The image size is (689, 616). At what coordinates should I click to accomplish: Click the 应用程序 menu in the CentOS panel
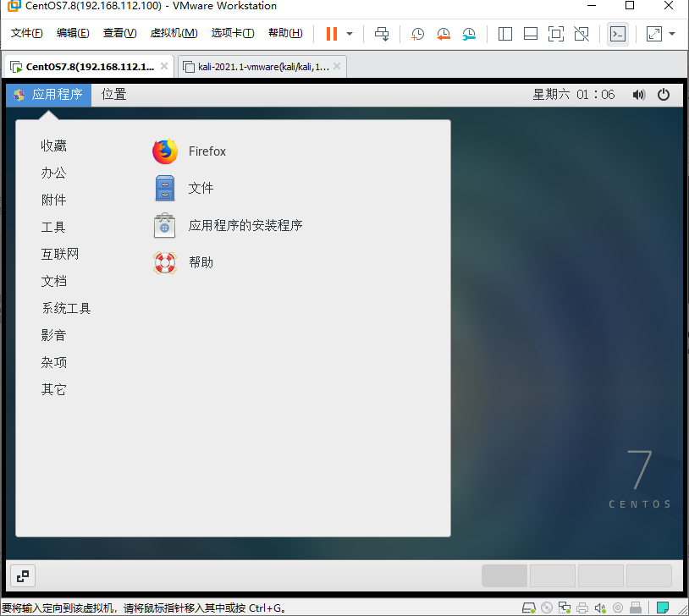pyautogui.click(x=49, y=95)
